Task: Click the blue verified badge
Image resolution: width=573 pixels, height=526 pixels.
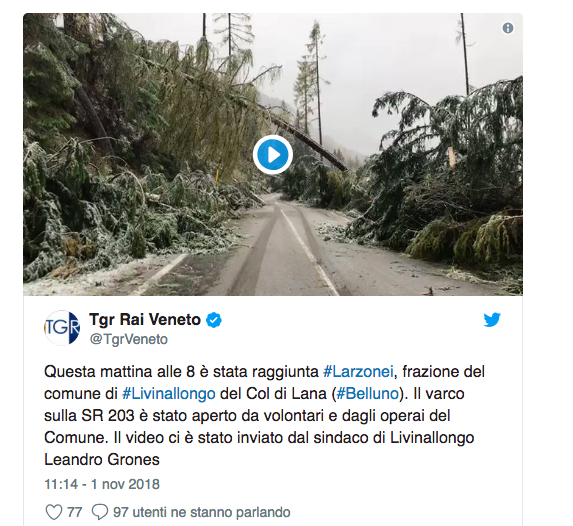Action: tap(214, 320)
